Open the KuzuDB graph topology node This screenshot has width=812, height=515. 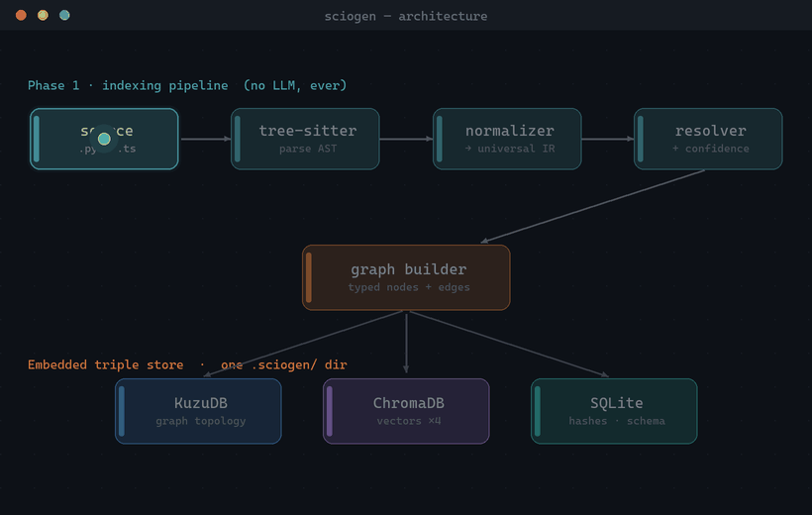pyautogui.click(x=198, y=411)
